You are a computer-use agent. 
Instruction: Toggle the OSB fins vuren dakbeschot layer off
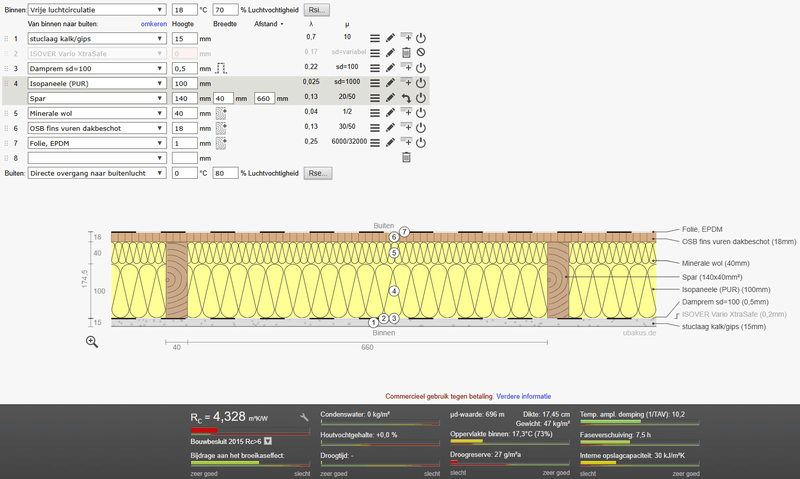point(421,128)
